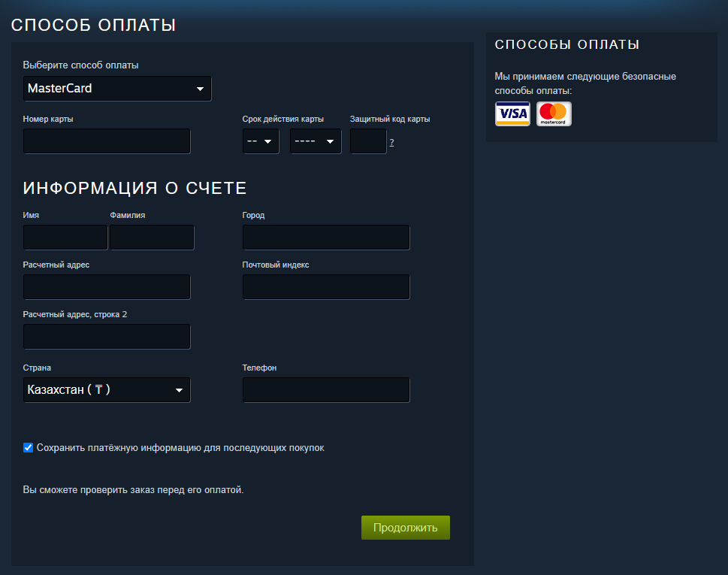Click the VISA card logo icon
Viewport: 728px width, 575px height.
512,113
